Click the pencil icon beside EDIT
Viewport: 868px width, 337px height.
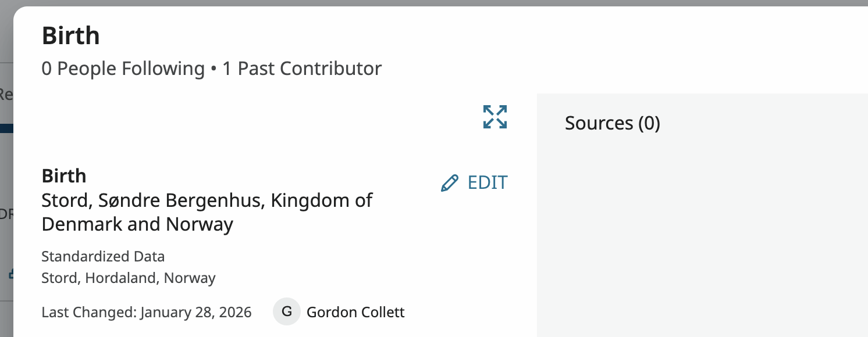[449, 183]
